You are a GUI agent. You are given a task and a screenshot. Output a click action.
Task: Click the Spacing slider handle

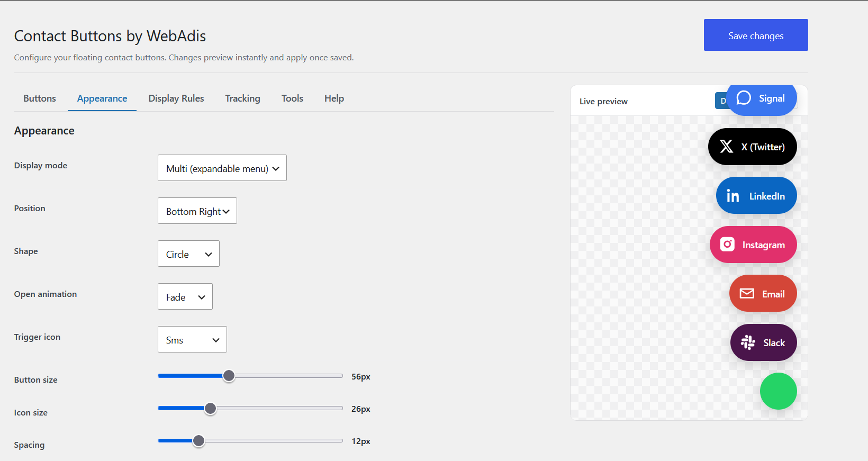coord(198,440)
